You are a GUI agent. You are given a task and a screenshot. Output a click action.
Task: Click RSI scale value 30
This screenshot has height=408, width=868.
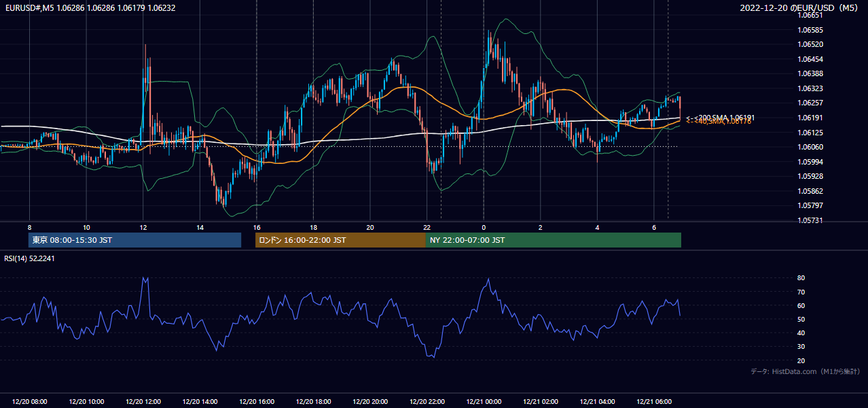(x=801, y=347)
